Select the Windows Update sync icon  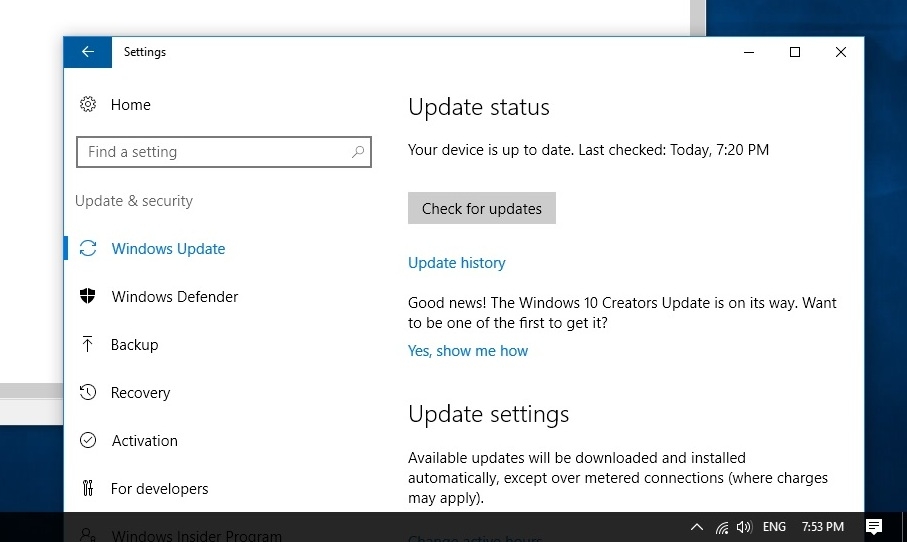click(x=88, y=248)
